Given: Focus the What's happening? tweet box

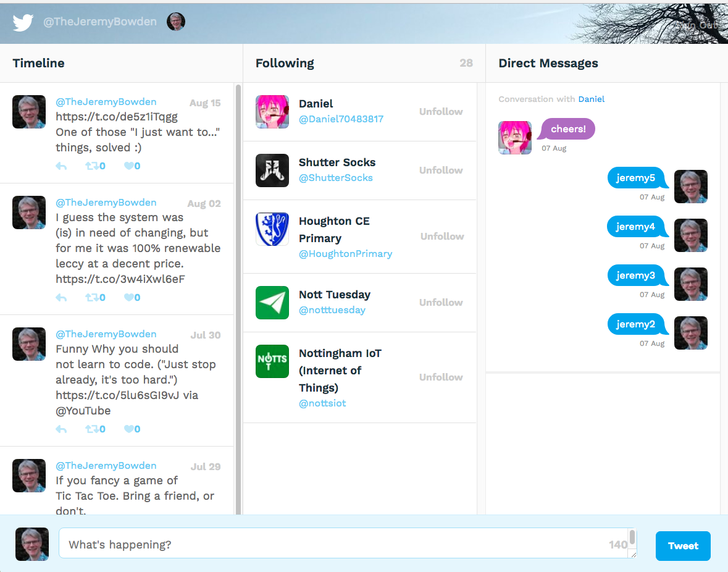Looking at the screenshot, I should [347, 543].
